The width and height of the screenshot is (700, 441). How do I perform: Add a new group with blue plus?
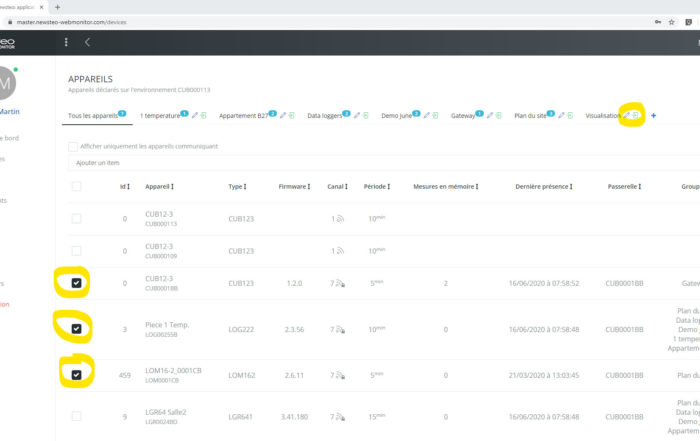654,116
